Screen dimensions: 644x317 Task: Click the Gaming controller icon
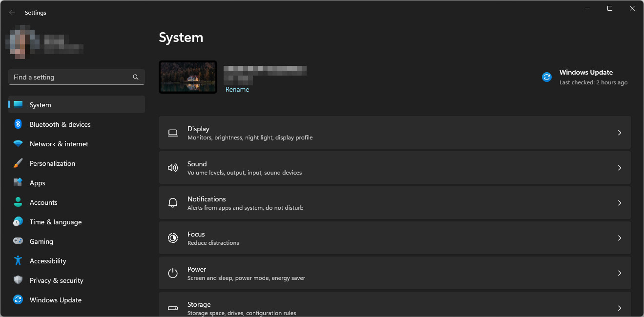tap(18, 241)
